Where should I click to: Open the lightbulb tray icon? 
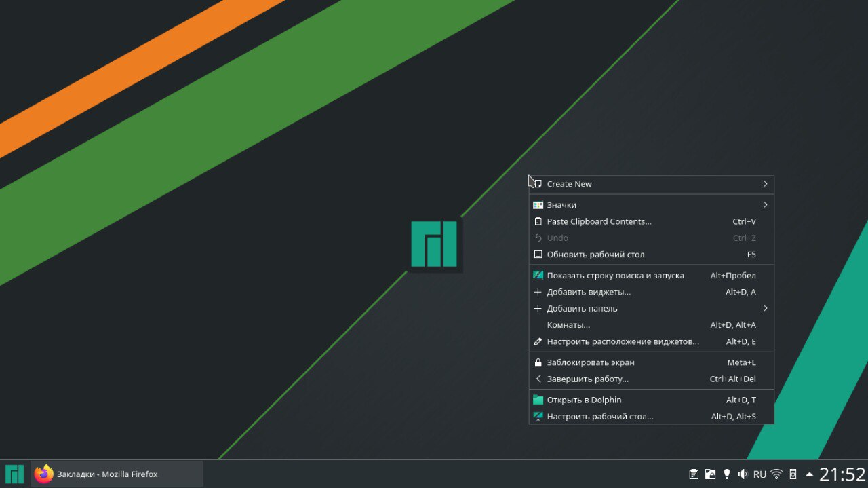726,474
